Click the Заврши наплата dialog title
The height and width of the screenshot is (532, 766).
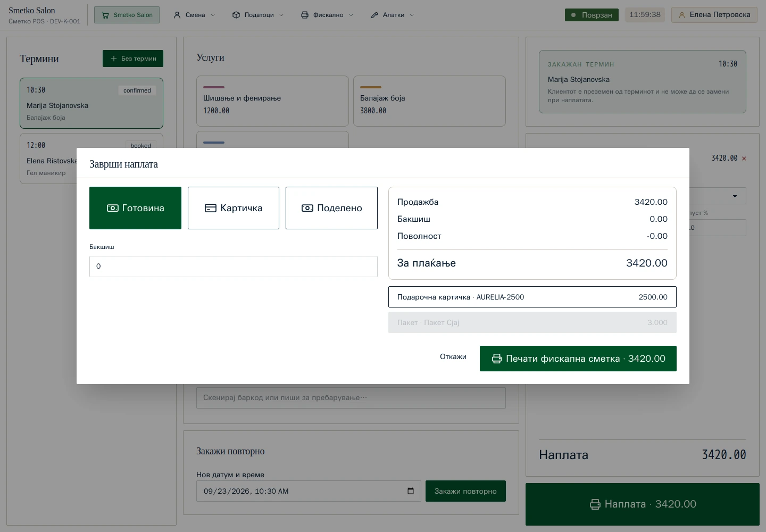123,164
